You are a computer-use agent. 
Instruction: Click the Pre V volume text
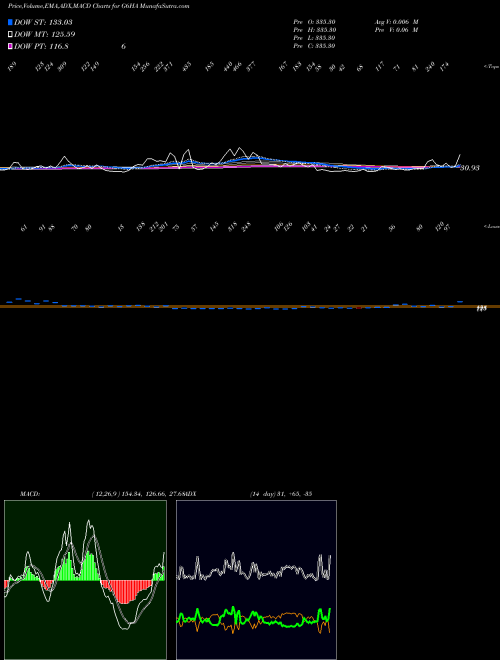pyautogui.click(x=396, y=30)
